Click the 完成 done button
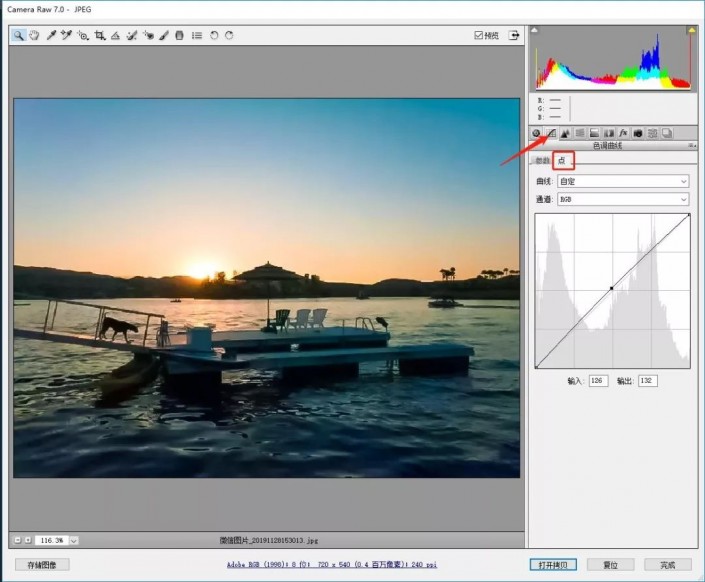The height and width of the screenshot is (582, 705). coord(668,565)
